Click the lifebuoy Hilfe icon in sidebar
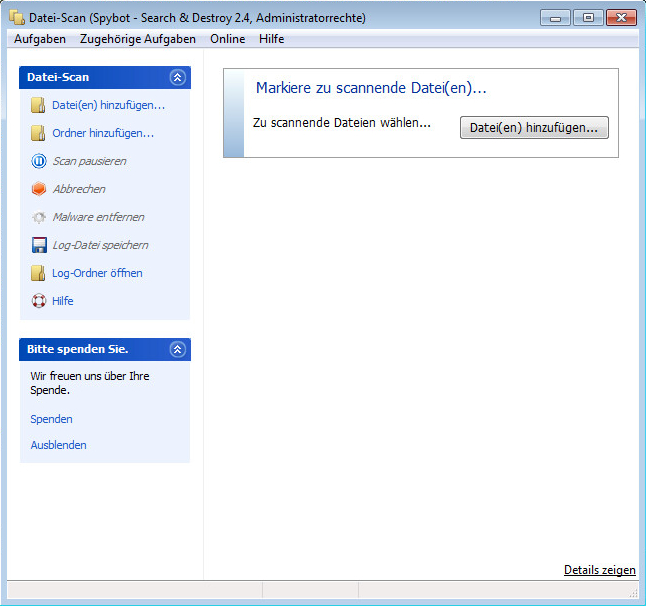646x606 pixels. pyautogui.click(x=39, y=301)
